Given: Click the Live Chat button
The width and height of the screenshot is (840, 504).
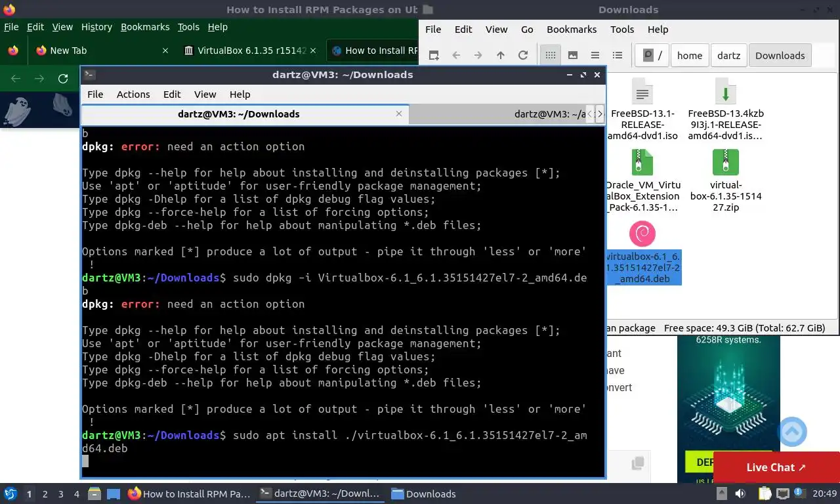Looking at the screenshot, I should 776,467.
